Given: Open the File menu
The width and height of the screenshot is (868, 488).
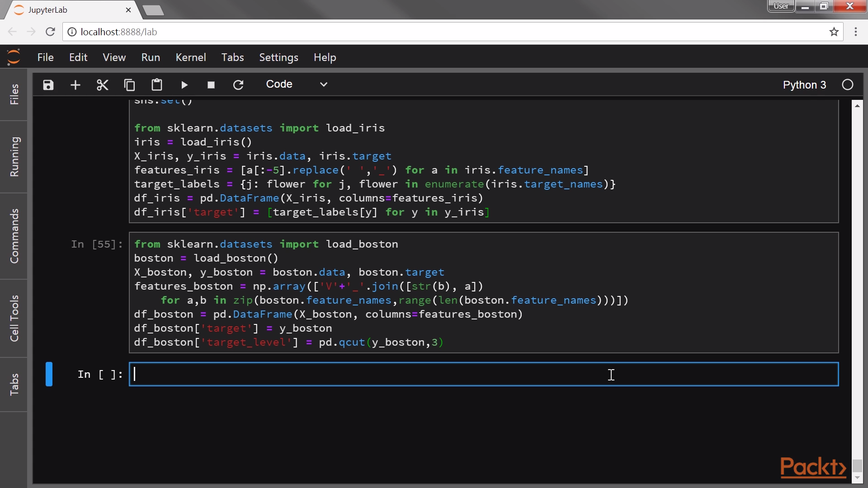Looking at the screenshot, I should [x=45, y=57].
